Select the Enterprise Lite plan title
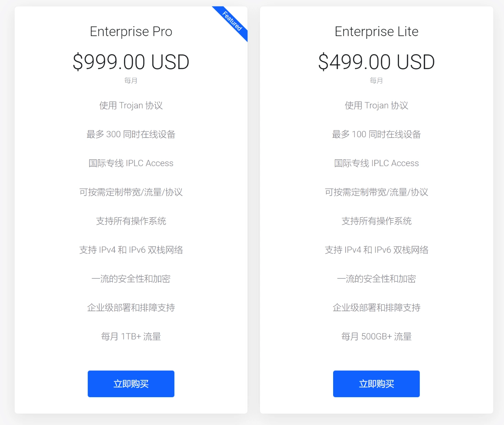This screenshot has height=425, width=504. click(376, 31)
